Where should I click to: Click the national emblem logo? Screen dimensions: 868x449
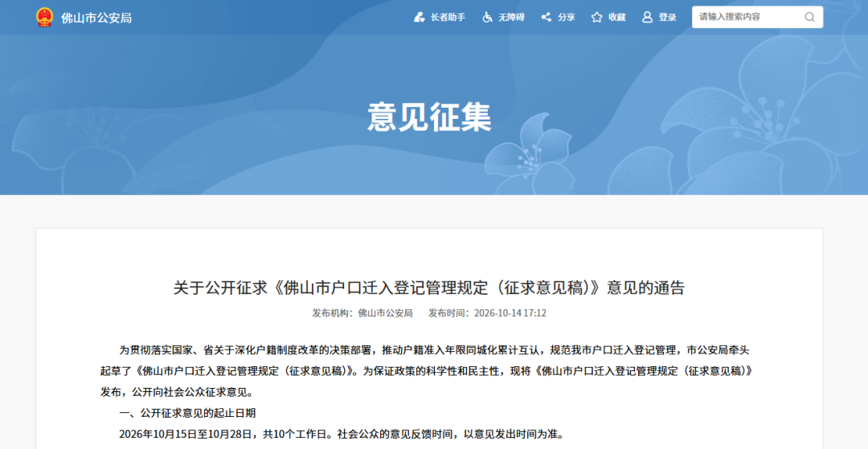pyautogui.click(x=44, y=17)
